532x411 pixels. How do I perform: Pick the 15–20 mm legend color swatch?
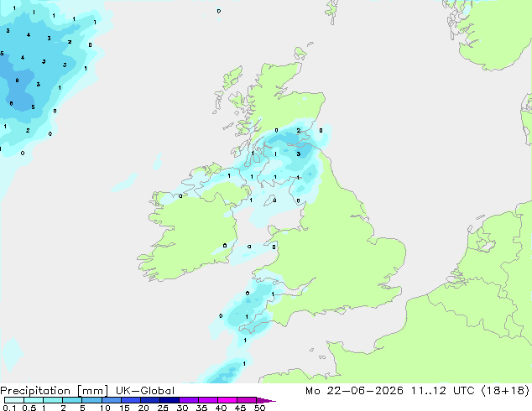coord(130,400)
